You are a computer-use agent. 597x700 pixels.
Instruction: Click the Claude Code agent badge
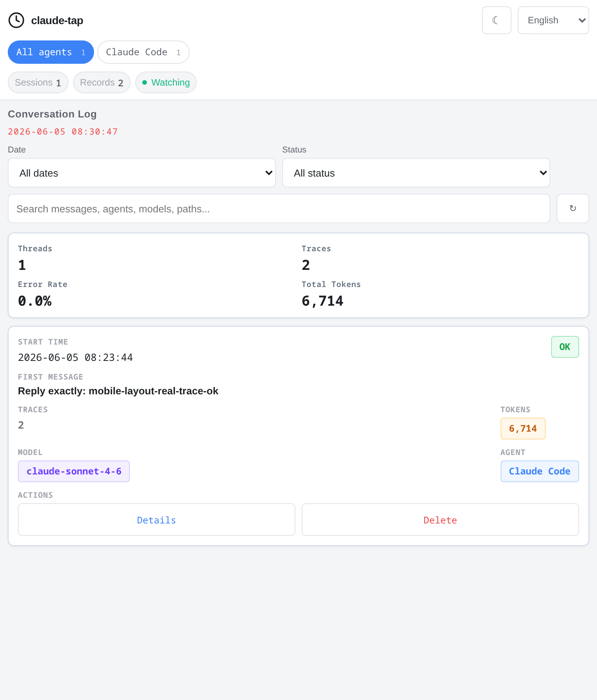(540, 471)
